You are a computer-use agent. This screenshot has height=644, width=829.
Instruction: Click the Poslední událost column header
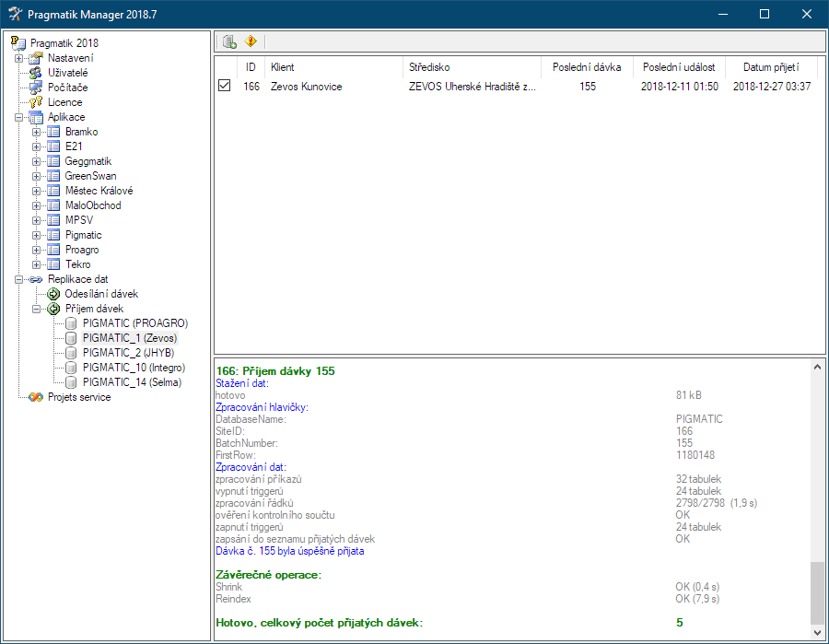[679, 67]
